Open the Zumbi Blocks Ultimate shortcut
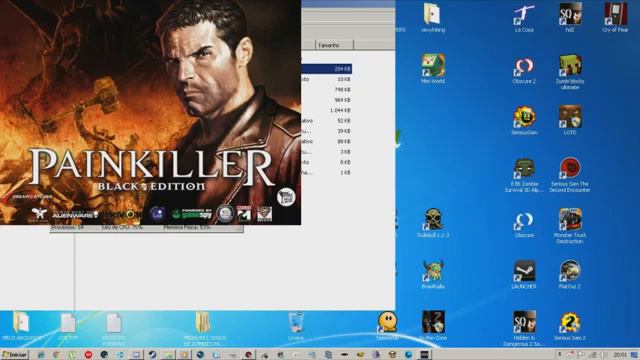Screen dimensions: 640x360 570,72
